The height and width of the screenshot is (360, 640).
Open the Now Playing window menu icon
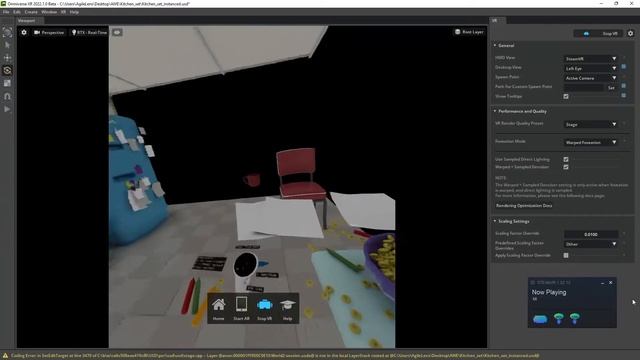pos(532,282)
